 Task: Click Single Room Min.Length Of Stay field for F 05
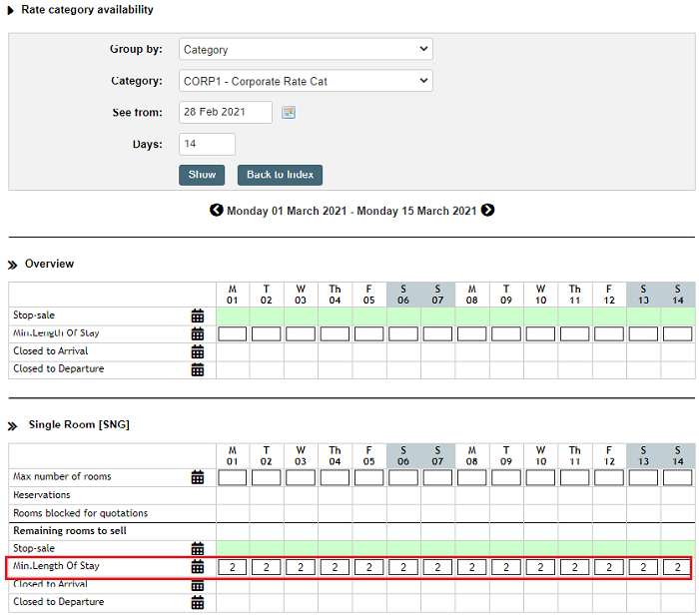[369, 567]
